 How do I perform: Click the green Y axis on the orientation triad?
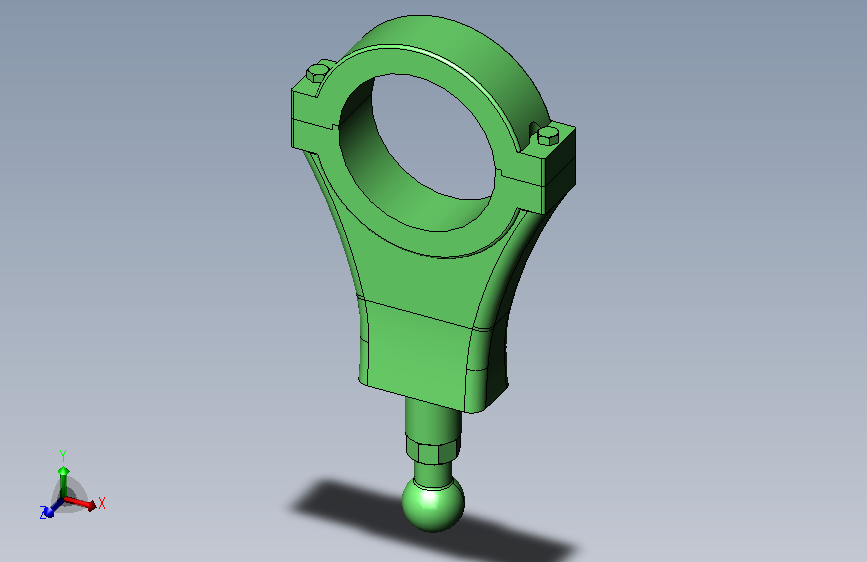64,481
